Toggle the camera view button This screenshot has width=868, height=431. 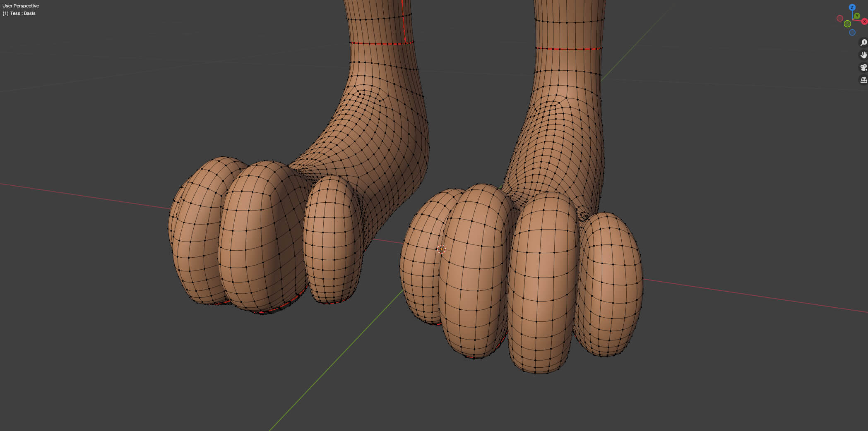click(x=863, y=67)
